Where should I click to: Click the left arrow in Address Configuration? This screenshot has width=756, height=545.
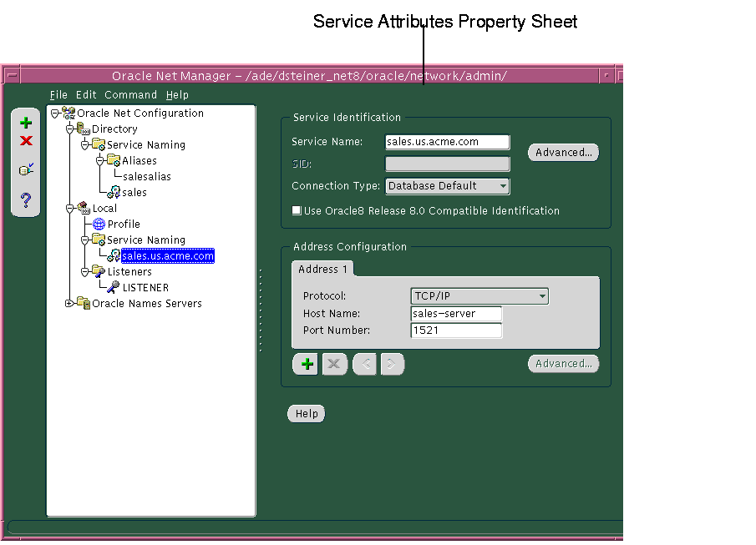363,364
